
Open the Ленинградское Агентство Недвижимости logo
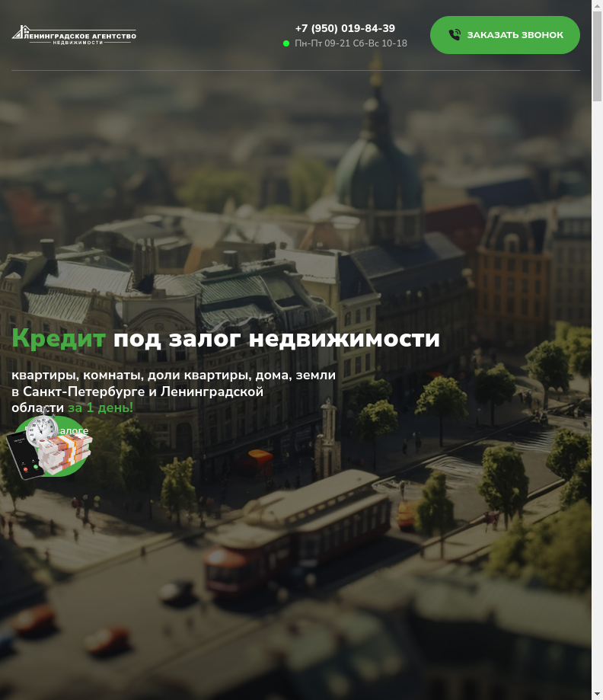74,35
